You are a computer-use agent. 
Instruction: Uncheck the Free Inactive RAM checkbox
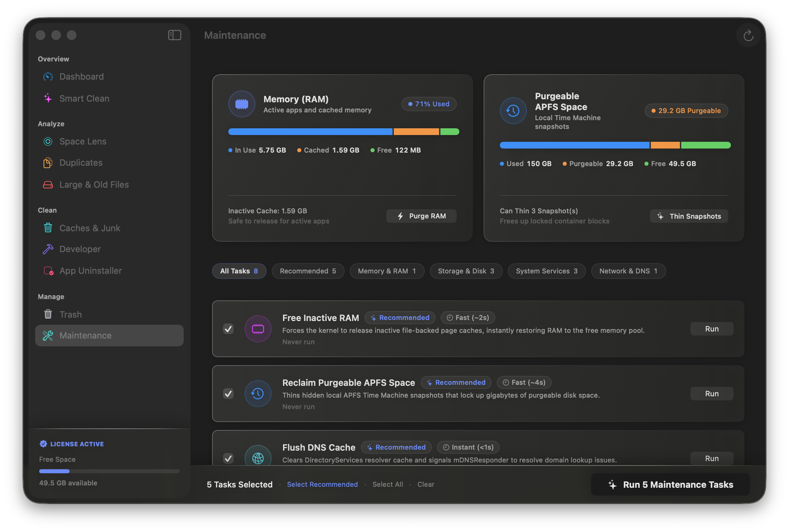click(x=228, y=329)
